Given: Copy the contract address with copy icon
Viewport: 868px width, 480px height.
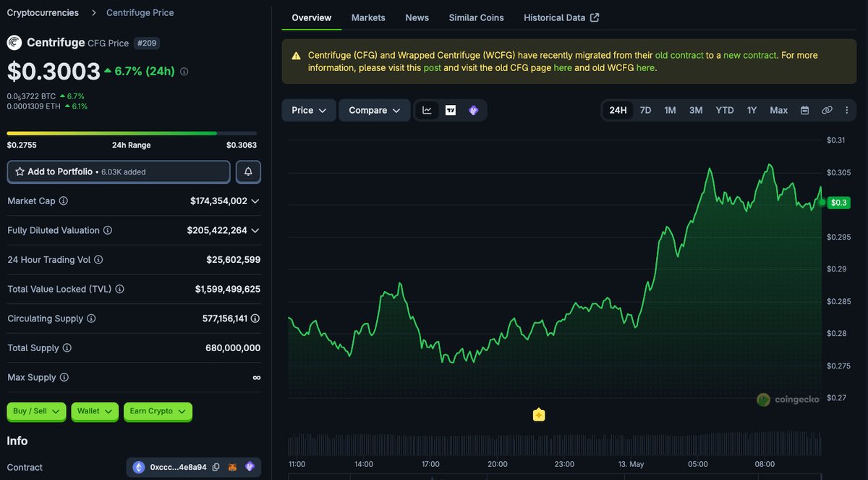Looking at the screenshot, I should point(216,467).
